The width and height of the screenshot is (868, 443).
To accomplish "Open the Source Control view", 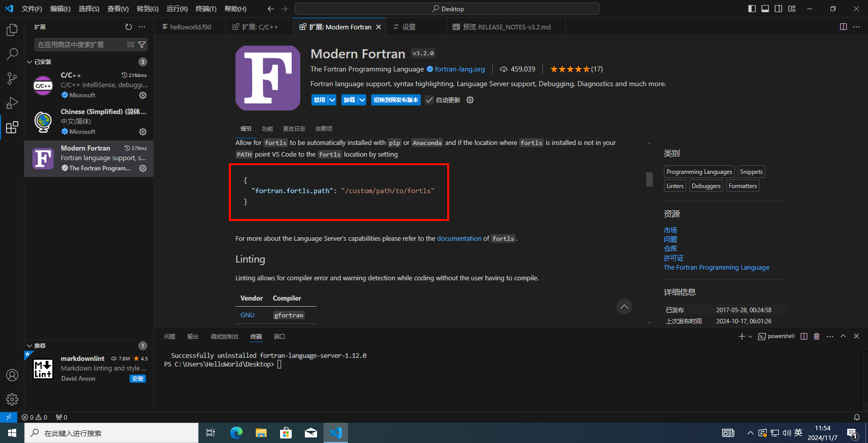I will tap(12, 78).
